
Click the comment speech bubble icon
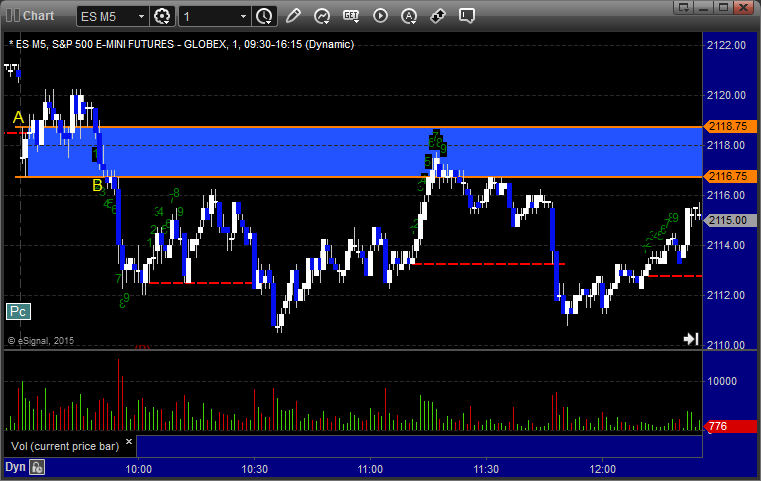point(467,16)
